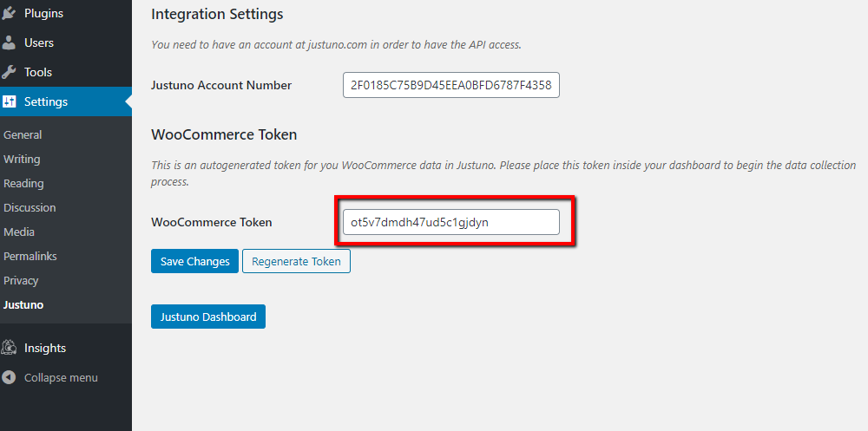Click the Regenerate Token button
The image size is (868, 431).
(296, 261)
